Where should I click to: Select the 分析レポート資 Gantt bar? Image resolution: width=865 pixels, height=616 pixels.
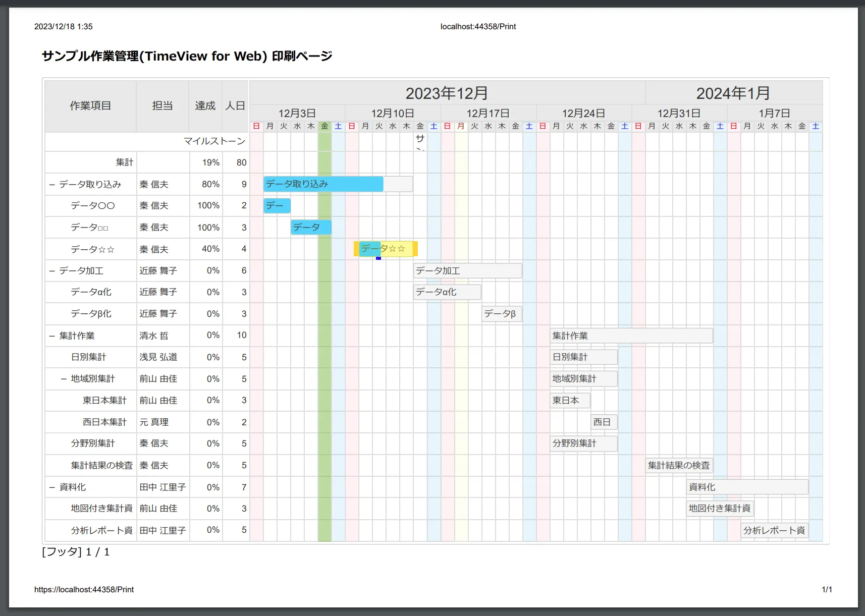[774, 530]
